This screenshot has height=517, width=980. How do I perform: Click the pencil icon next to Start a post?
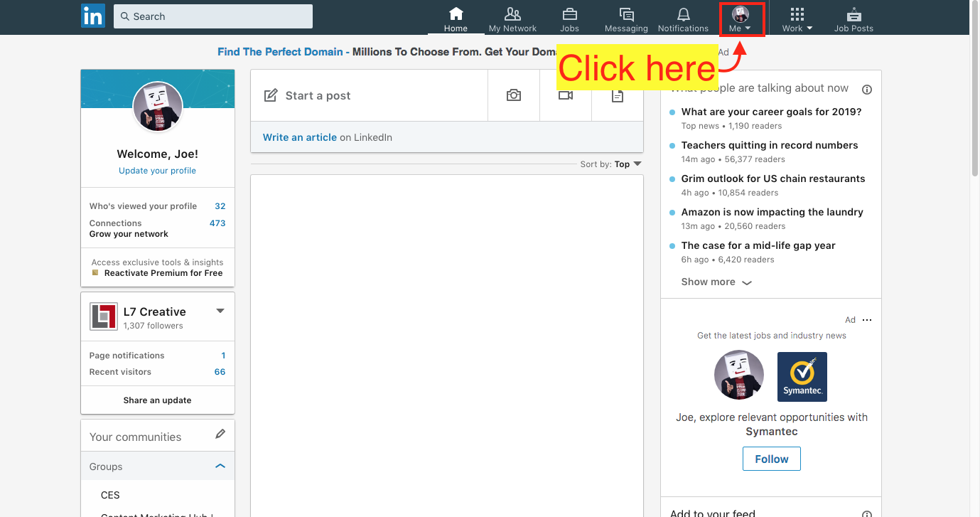tap(271, 95)
